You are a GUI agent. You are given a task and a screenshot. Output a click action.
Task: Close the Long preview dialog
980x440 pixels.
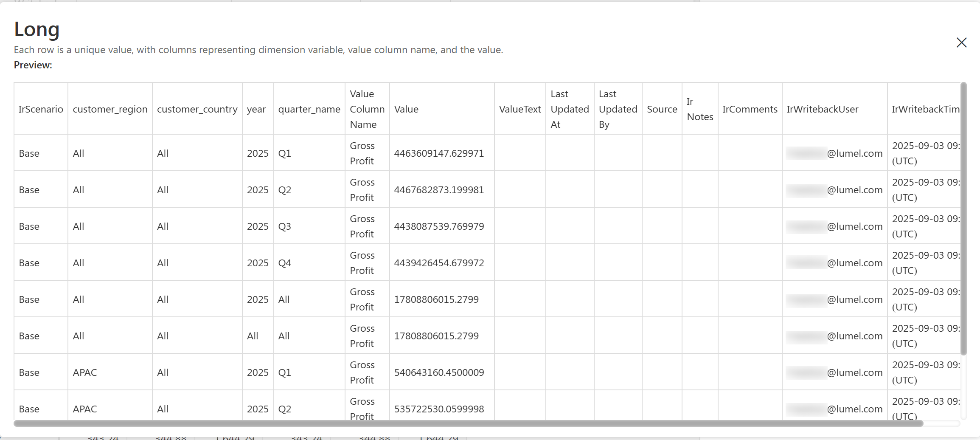tap(961, 42)
